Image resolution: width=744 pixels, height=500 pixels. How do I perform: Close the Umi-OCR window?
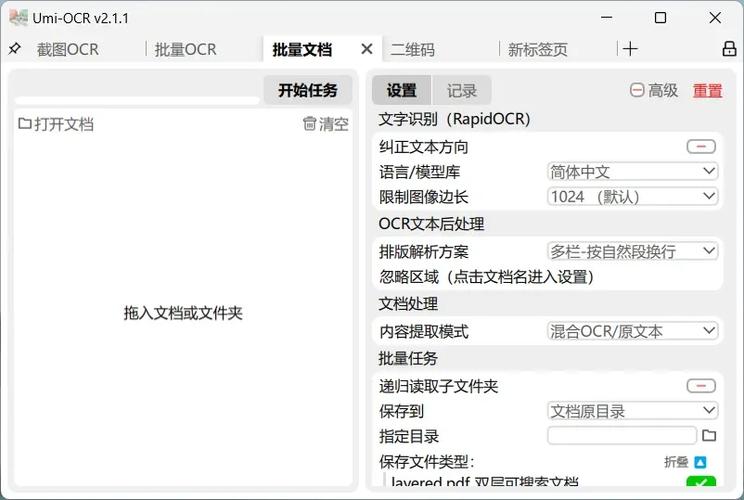[715, 18]
